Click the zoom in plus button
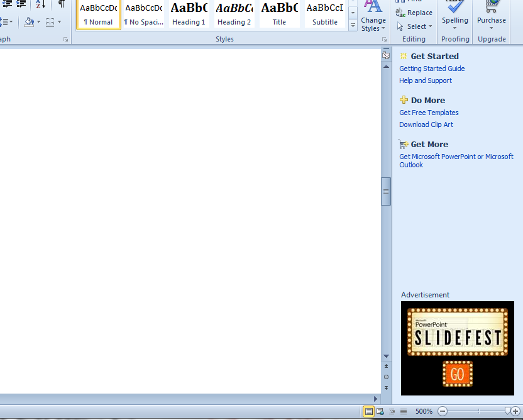 515,411
